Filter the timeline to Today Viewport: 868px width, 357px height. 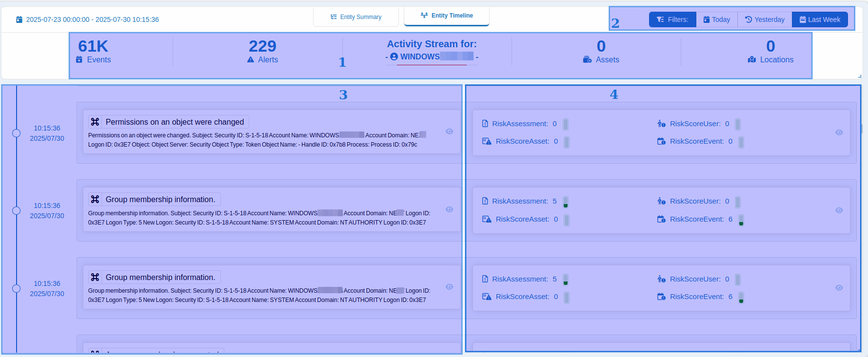(x=716, y=19)
